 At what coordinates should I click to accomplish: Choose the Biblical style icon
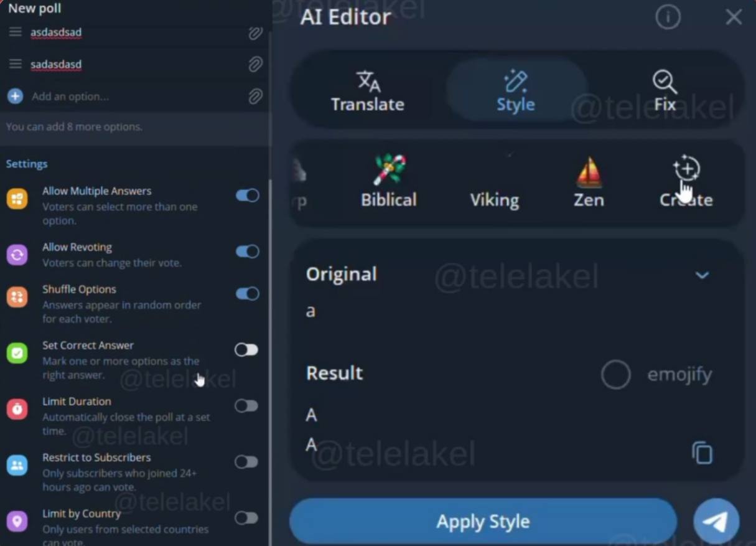coord(389,169)
